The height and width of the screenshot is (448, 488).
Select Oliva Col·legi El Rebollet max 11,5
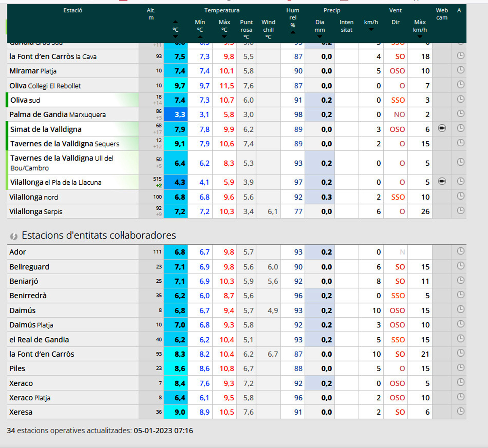click(227, 86)
